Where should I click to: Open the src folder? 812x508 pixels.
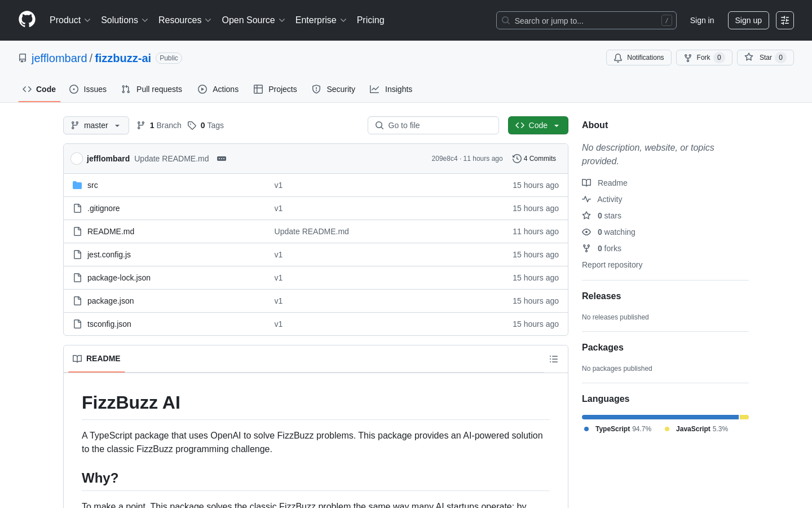click(92, 185)
